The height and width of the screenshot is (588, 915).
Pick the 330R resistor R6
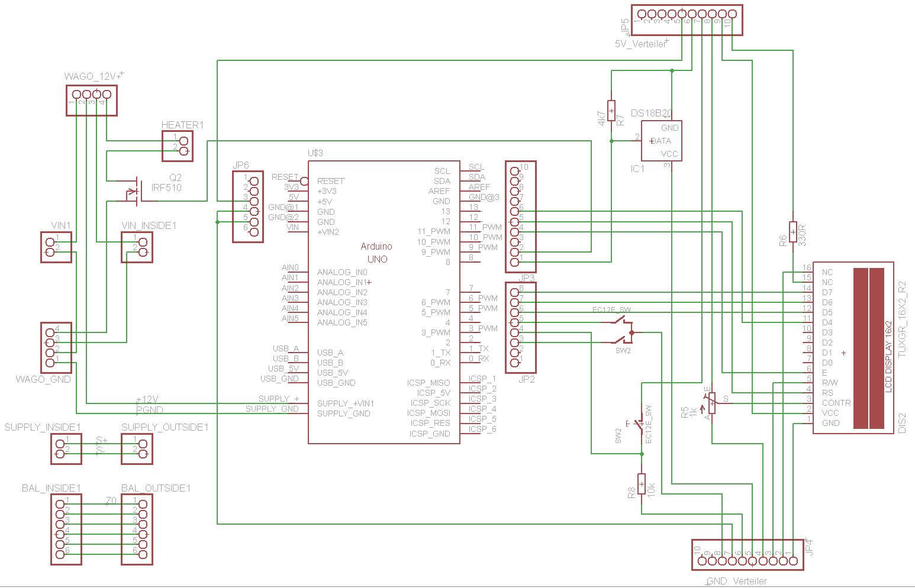pos(792,231)
